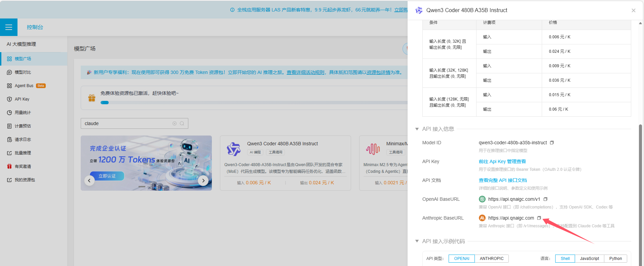Open 有奖邀请 in the sidebar
This screenshot has width=644, height=266.
[34, 166]
